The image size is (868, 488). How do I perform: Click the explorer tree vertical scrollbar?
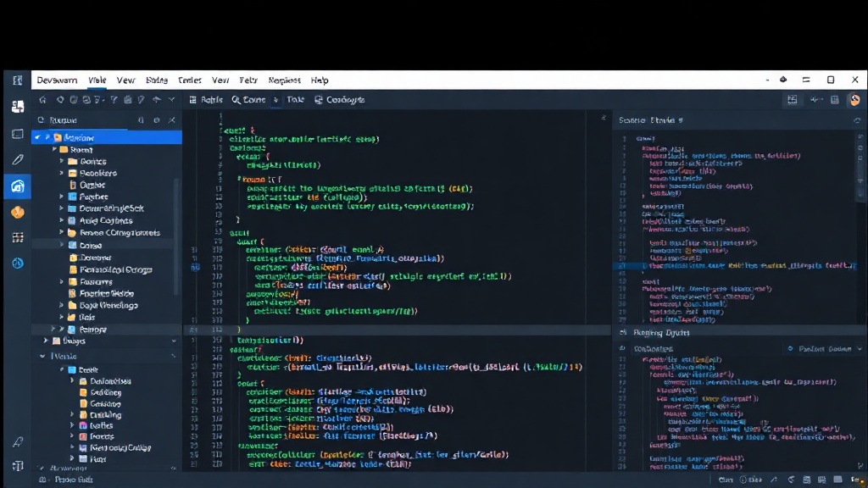pos(176,238)
